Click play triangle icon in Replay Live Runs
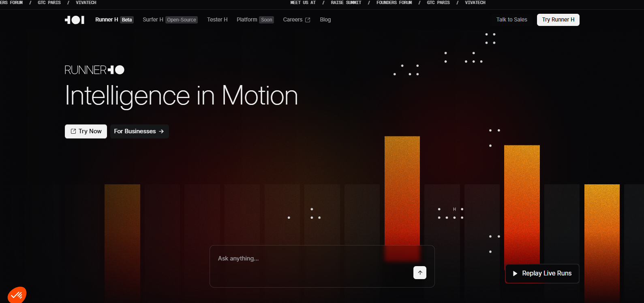Viewport: 644px width, 303px height. click(515, 273)
